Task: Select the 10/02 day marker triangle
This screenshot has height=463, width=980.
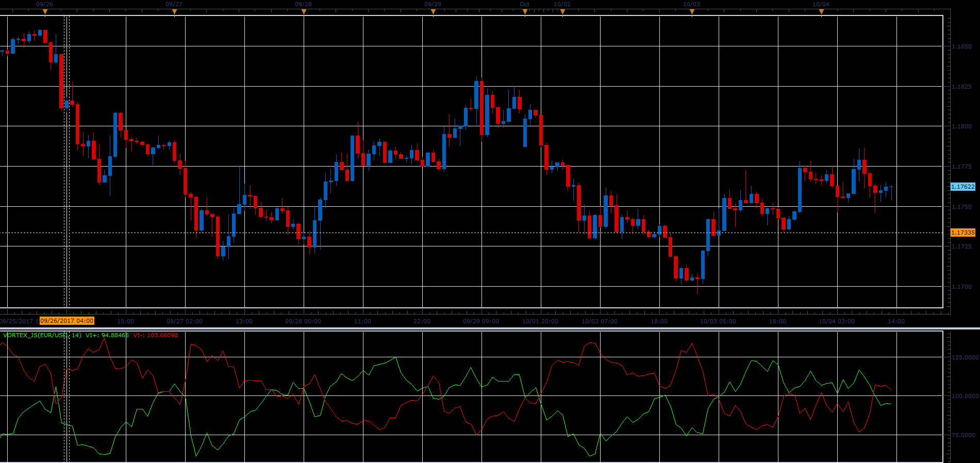Action: point(562,11)
